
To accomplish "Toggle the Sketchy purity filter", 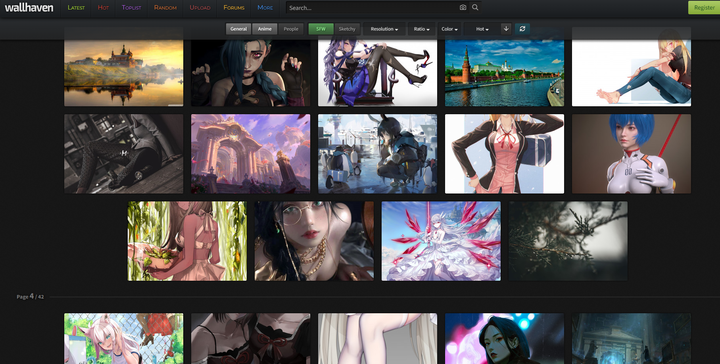I will point(347,29).
